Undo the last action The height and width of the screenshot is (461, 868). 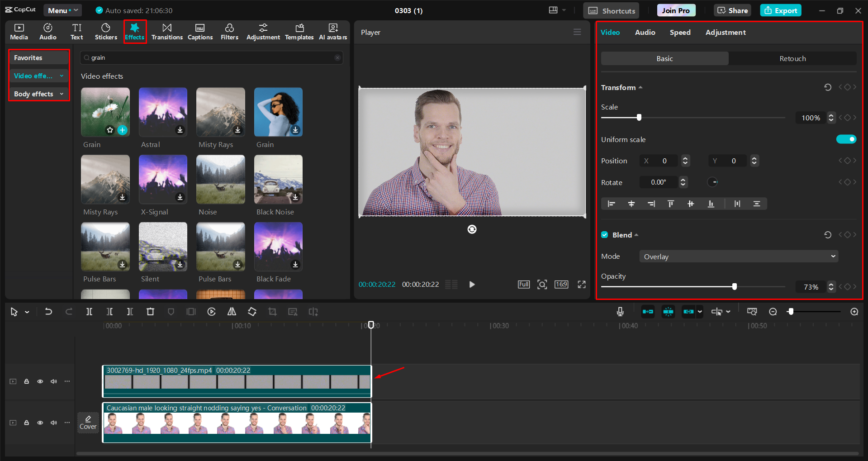48,312
